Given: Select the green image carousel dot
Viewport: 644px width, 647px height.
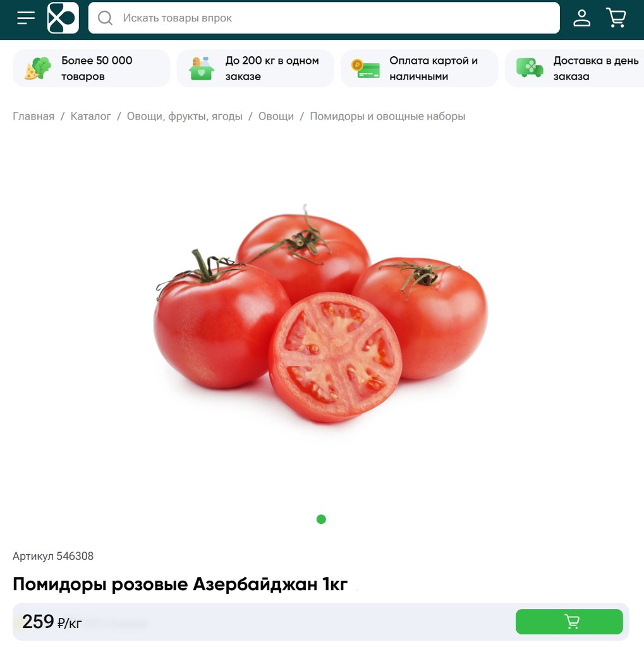Looking at the screenshot, I should [321, 519].
